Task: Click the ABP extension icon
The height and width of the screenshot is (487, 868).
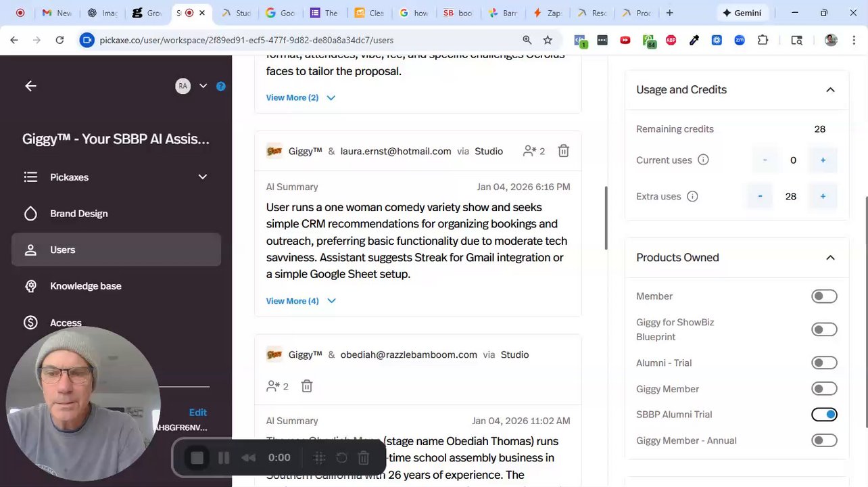Action: pyautogui.click(x=671, y=41)
